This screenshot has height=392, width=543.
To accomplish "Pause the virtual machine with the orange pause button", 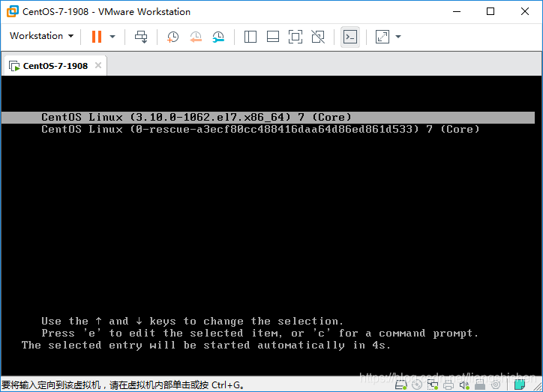I will click(97, 36).
